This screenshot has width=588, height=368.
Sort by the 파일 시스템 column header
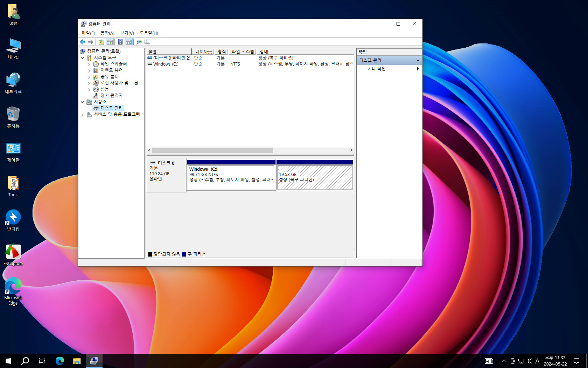click(242, 52)
